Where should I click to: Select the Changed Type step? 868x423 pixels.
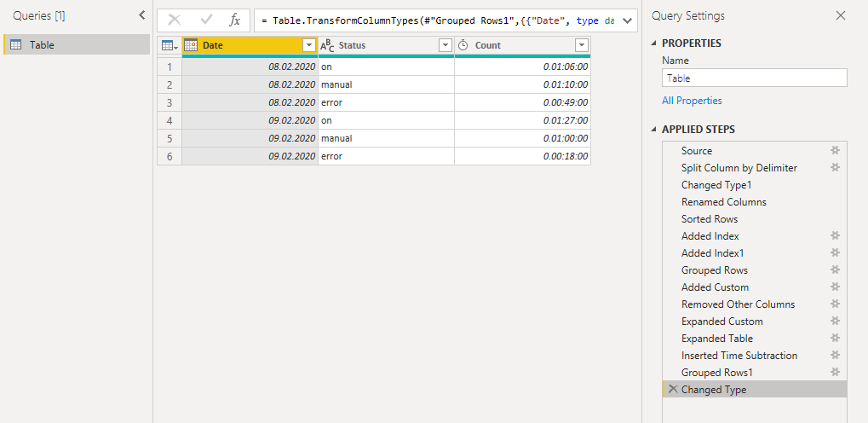(755, 389)
